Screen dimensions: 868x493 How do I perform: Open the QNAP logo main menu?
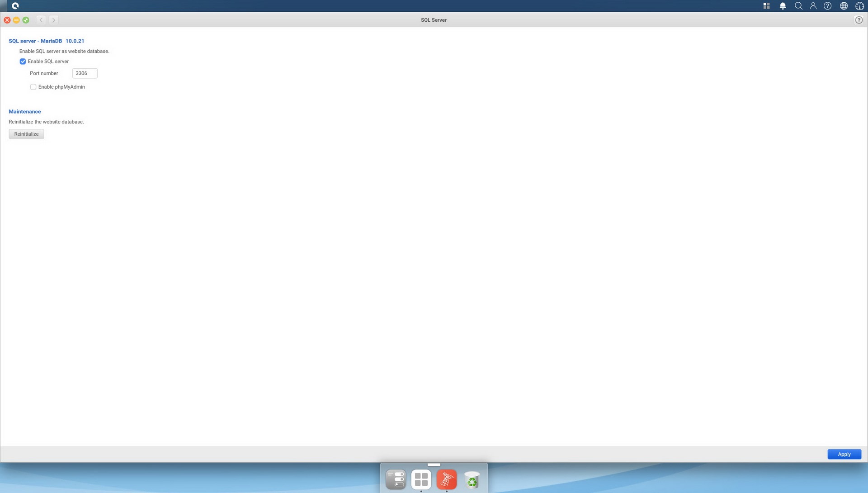pyautogui.click(x=15, y=6)
